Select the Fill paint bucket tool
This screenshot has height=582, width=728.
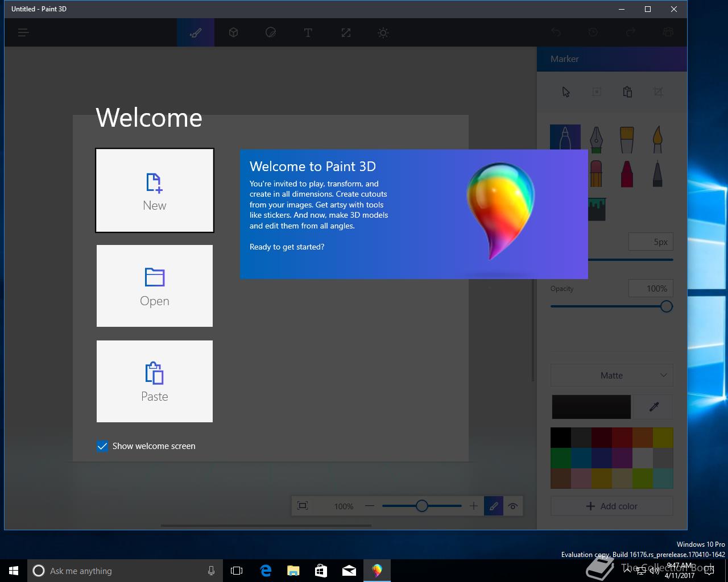[597, 209]
